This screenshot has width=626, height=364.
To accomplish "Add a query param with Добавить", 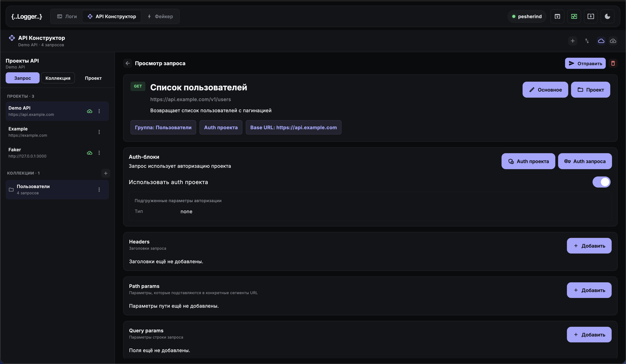I will 589,335.
